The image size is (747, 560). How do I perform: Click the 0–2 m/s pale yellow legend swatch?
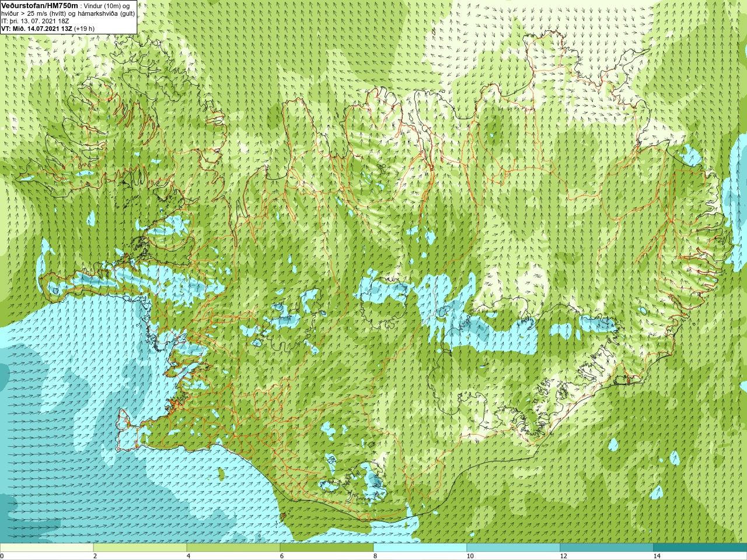pyautogui.click(x=47, y=548)
